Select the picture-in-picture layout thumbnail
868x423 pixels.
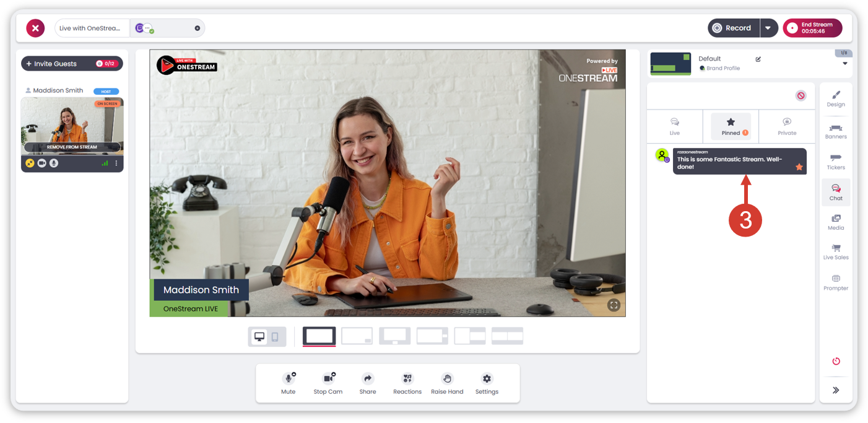(x=357, y=336)
